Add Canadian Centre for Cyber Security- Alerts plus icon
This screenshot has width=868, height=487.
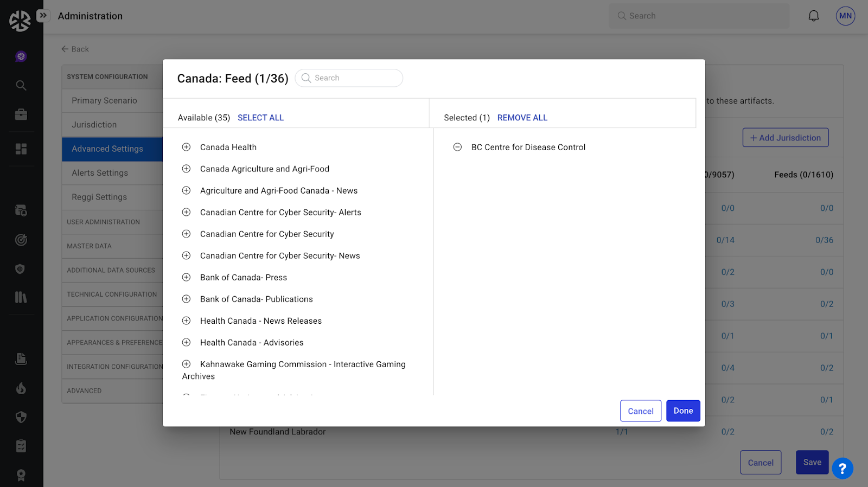coord(186,212)
